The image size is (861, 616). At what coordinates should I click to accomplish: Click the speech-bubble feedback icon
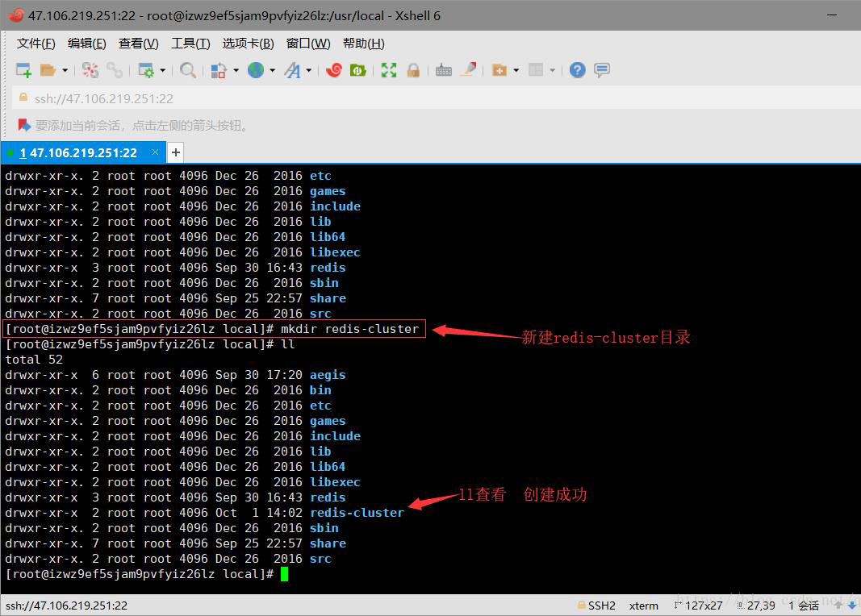click(x=602, y=70)
